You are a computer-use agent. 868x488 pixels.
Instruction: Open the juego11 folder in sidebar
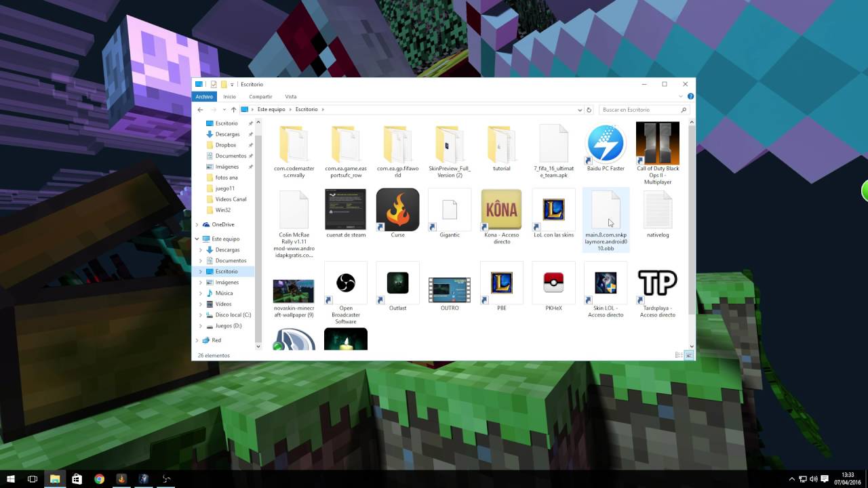(225, 188)
